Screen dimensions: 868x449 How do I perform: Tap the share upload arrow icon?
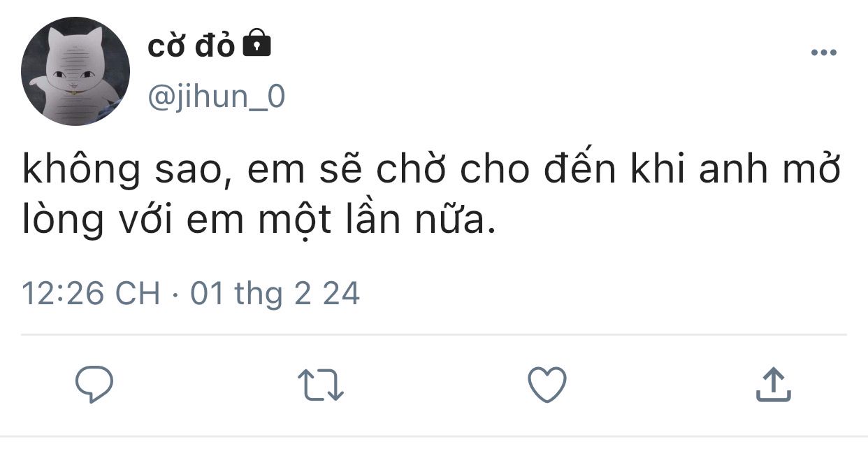[x=774, y=385]
